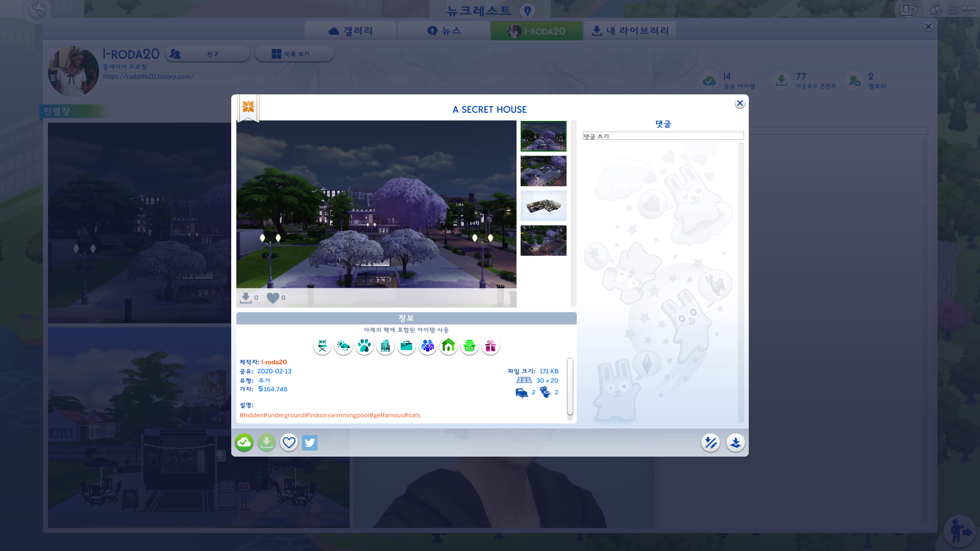980x551 pixels.
Task: Select the fourth night-view thumbnail
Action: click(544, 240)
